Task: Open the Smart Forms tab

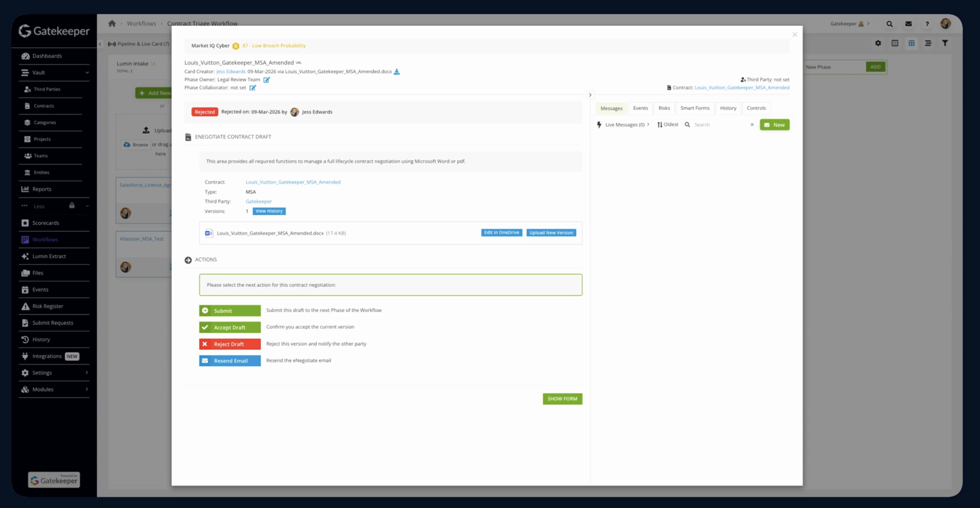Action: coord(695,108)
